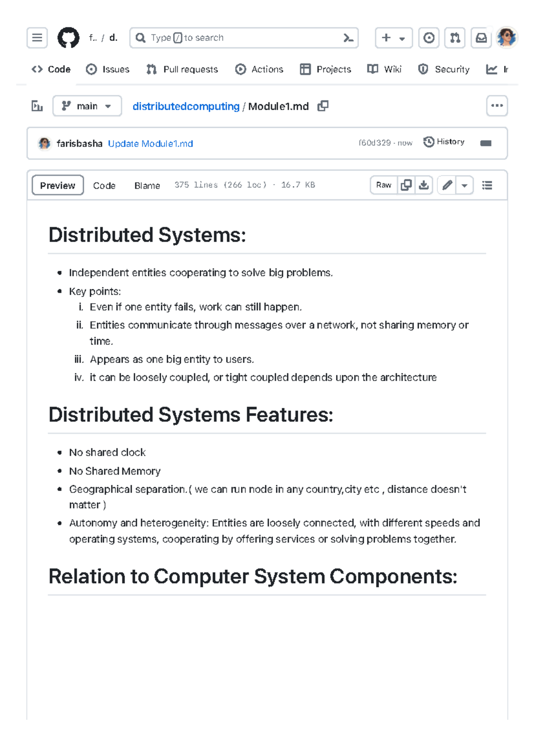Edit the file with pencil icon

point(447,185)
